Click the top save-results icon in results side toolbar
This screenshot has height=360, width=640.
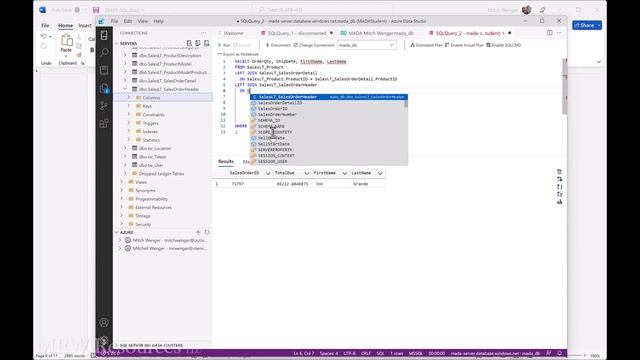[560, 172]
